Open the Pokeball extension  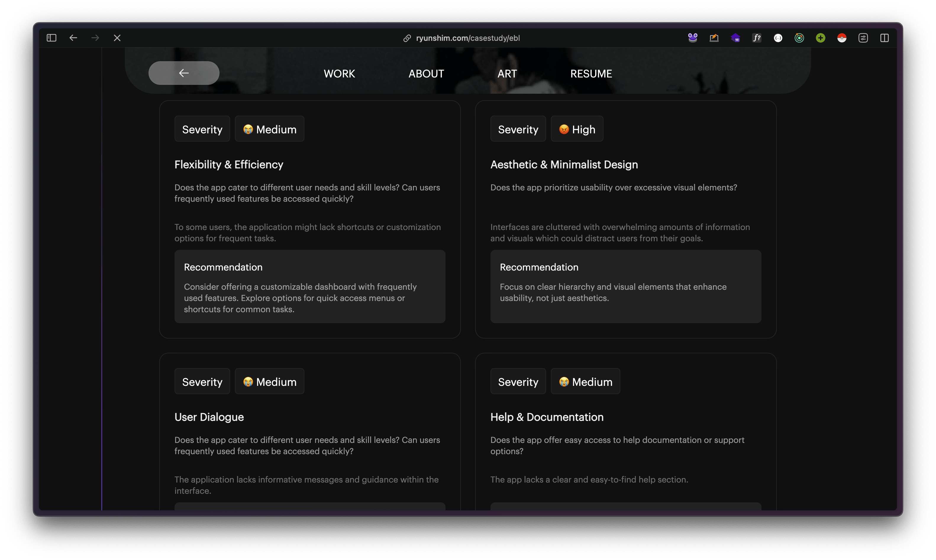point(842,38)
